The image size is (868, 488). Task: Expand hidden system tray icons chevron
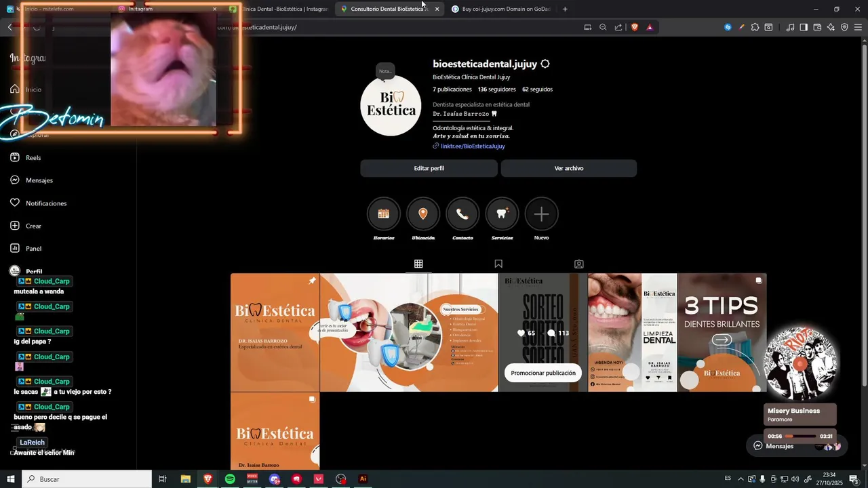(741, 479)
